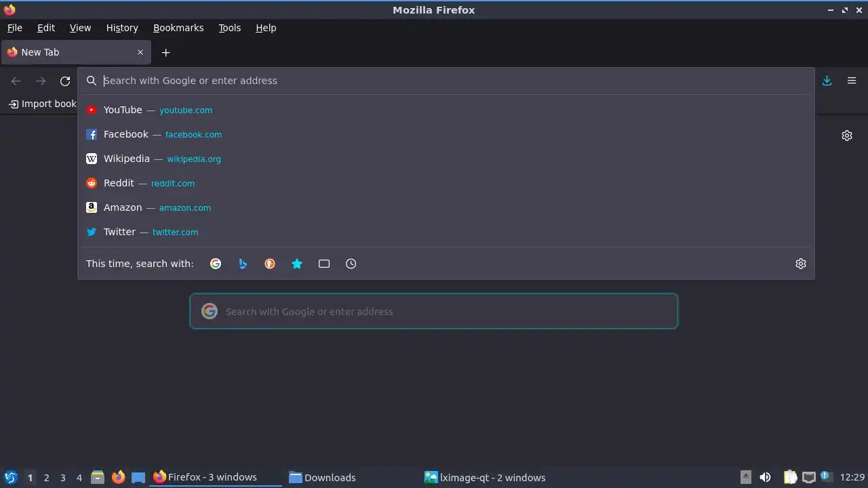The image size is (868, 488).
Task: Click the Facebook favicon in suggestions
Action: 92,134
